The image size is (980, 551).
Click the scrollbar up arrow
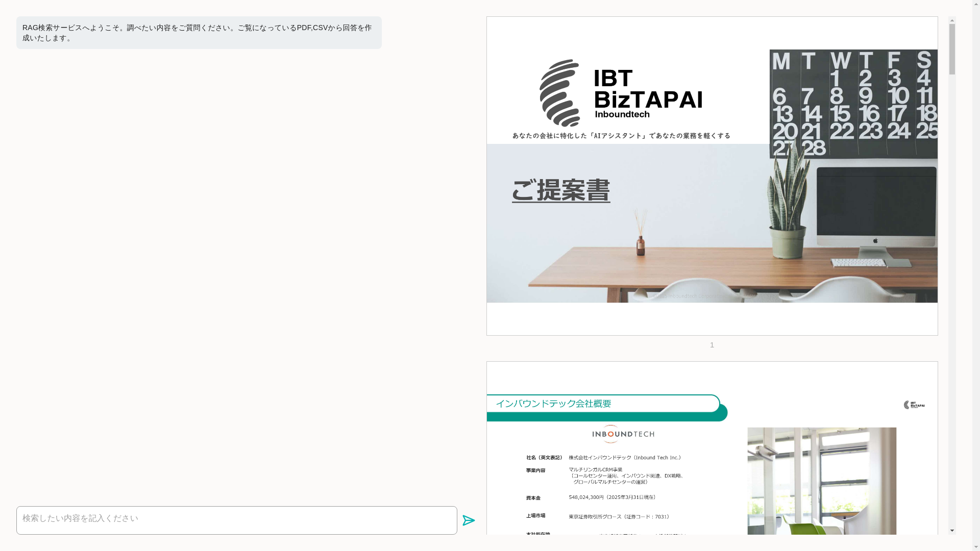952,20
